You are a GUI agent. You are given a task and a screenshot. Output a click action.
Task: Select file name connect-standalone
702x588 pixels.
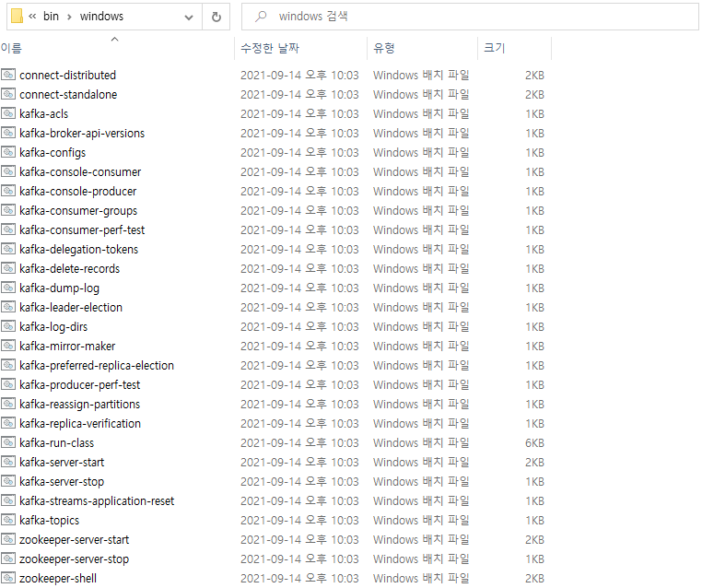pyautogui.click(x=68, y=94)
